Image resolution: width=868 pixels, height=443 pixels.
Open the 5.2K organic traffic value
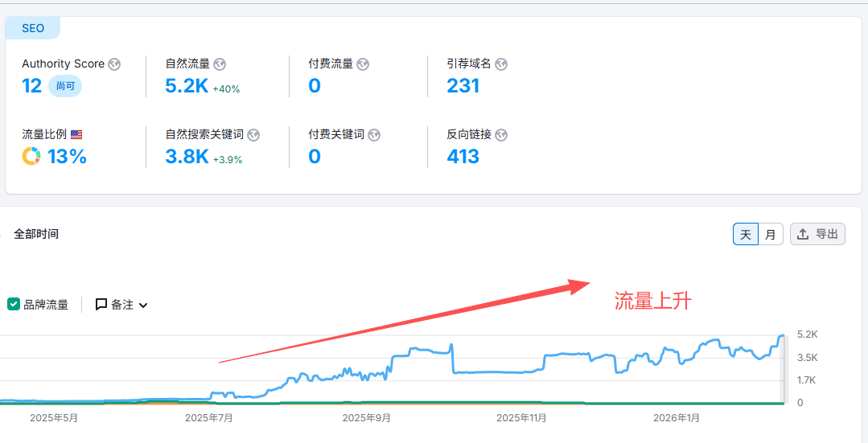187,86
